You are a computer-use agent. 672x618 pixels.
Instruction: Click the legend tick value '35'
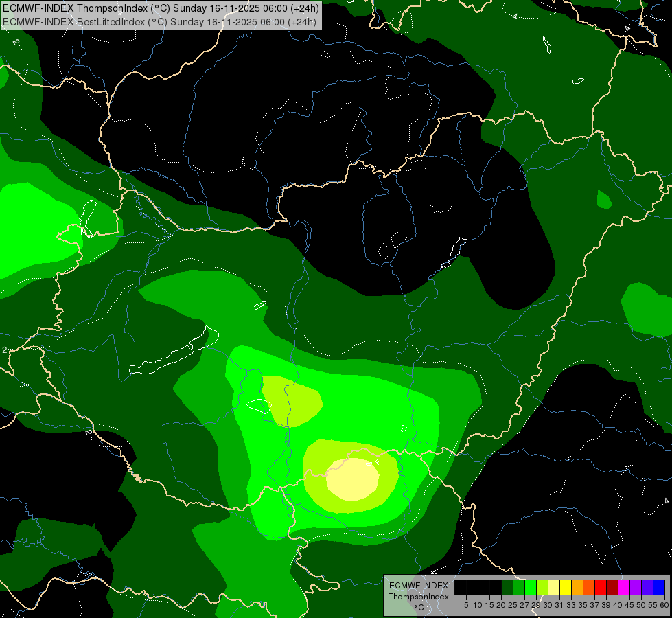click(583, 605)
